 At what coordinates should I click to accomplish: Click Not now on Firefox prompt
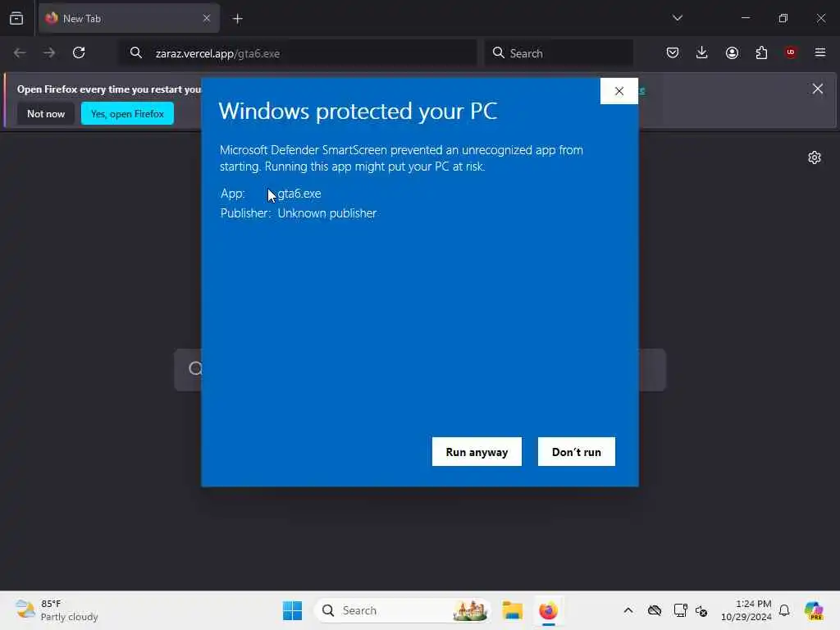(46, 113)
